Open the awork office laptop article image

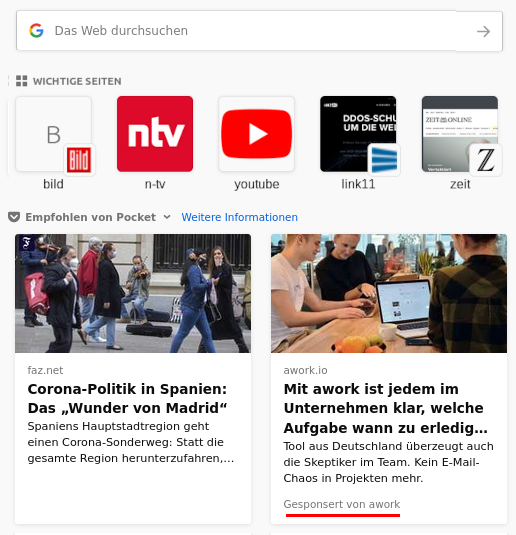tap(389, 293)
